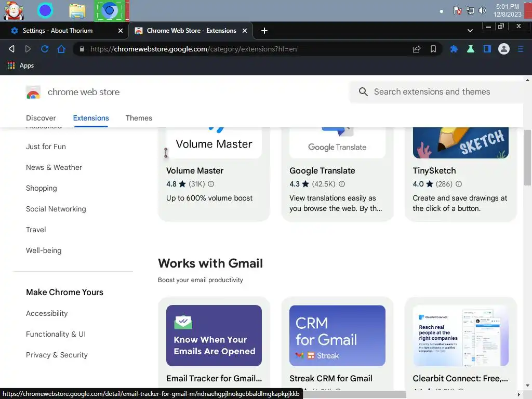This screenshot has width=532, height=399.
Task: Switch to Settings - About Thorium tab
Action: pos(58,31)
